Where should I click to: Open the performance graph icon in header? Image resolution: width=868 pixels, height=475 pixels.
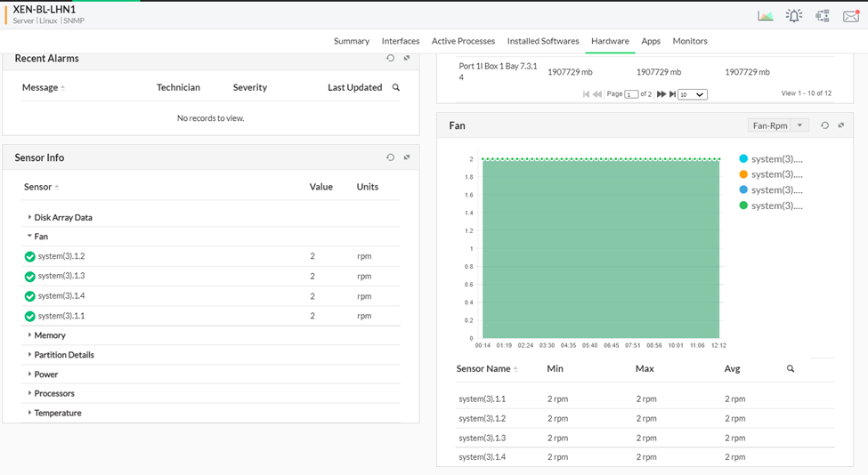coord(765,15)
